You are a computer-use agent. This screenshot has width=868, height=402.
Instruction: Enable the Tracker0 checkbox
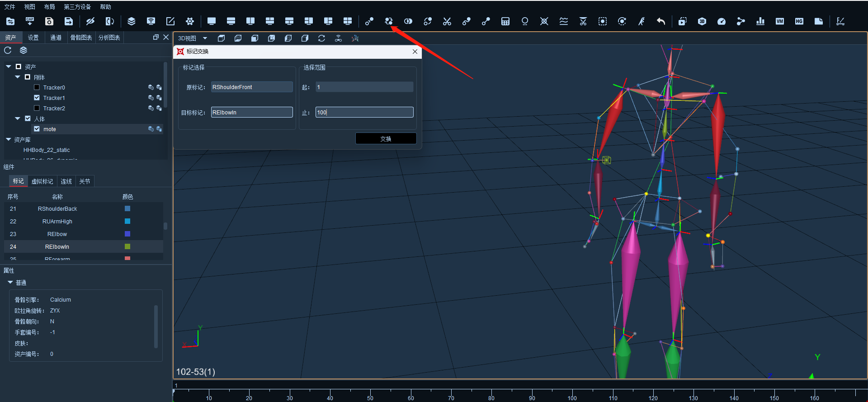(x=37, y=87)
